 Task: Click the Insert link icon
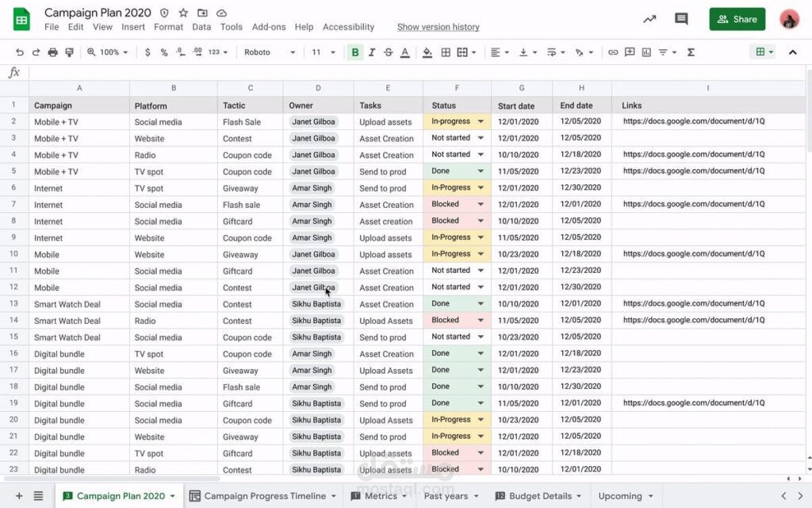click(x=613, y=52)
